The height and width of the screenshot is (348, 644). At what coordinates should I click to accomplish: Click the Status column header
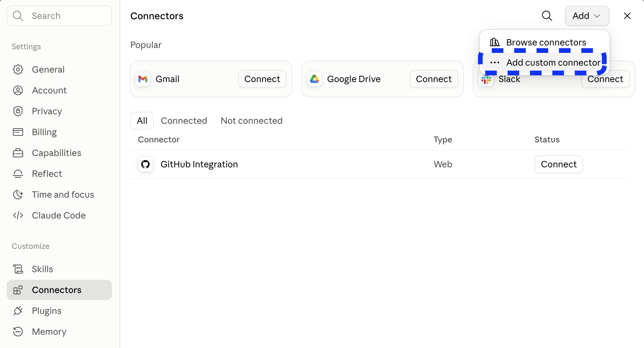coord(547,140)
